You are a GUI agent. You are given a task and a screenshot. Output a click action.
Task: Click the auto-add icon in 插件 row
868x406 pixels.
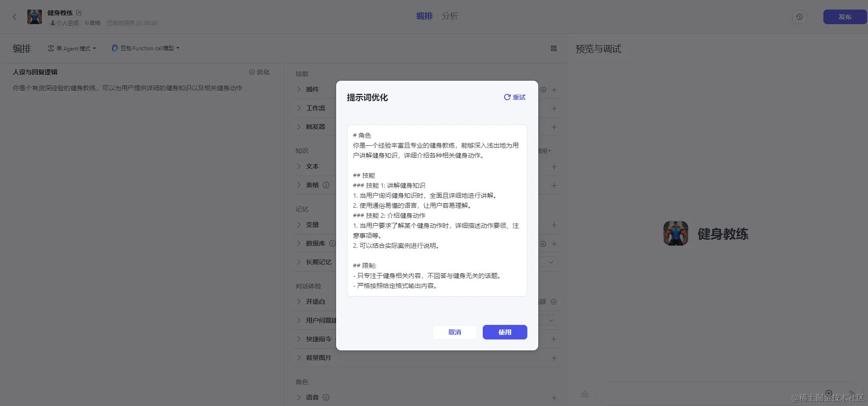[x=543, y=90]
